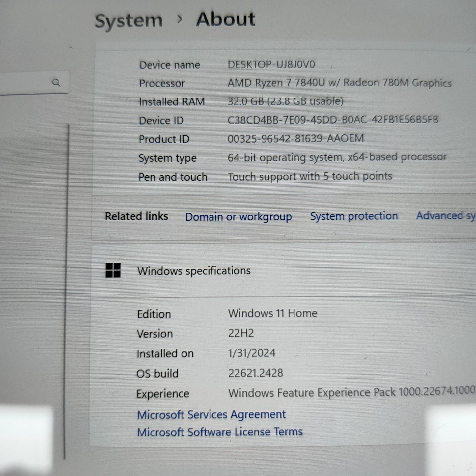Click the Windows specifications header
This screenshot has height=476, width=476.
click(284, 271)
